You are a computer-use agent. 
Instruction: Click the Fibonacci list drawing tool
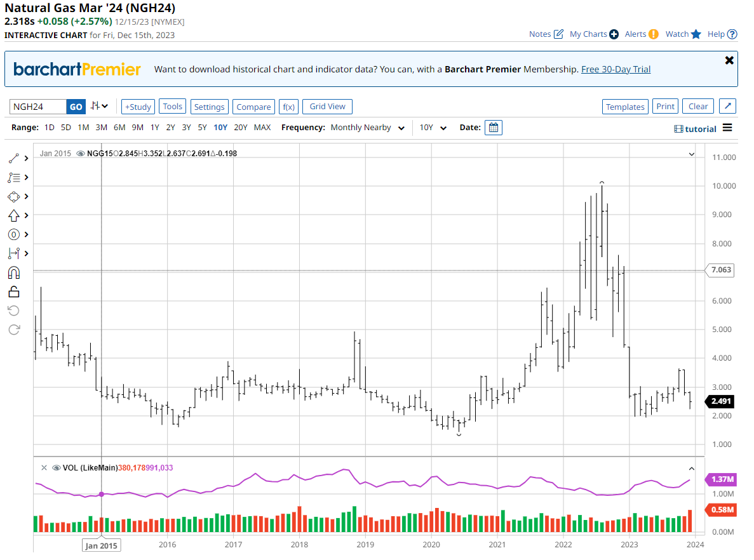point(14,177)
